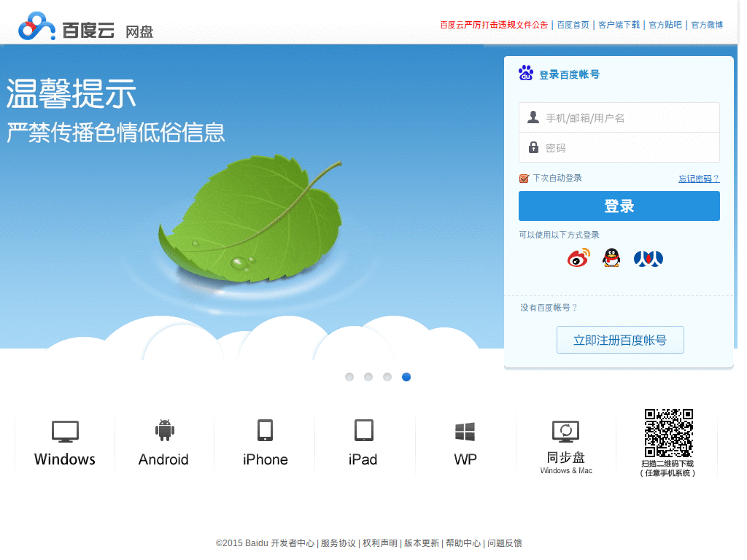Click the Baidu Cloud logo icon
The image size is (747, 560).
point(36,26)
